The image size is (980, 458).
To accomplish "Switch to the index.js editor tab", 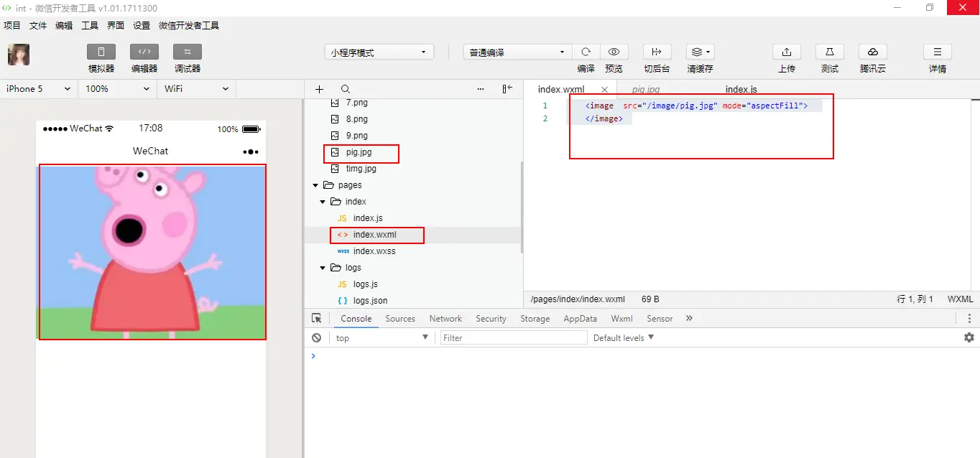I will coord(741,90).
